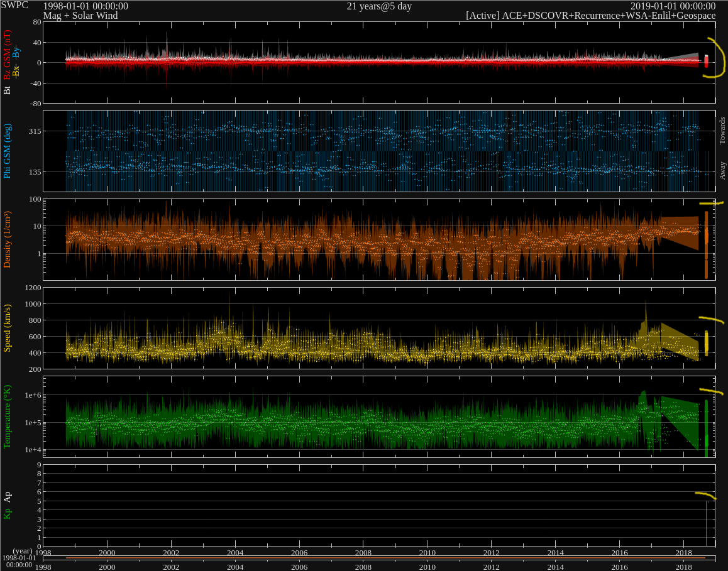Viewport: 728px width, 571px height.
Task: Toggle the struck-through Bx series label
Action: pos(16,72)
